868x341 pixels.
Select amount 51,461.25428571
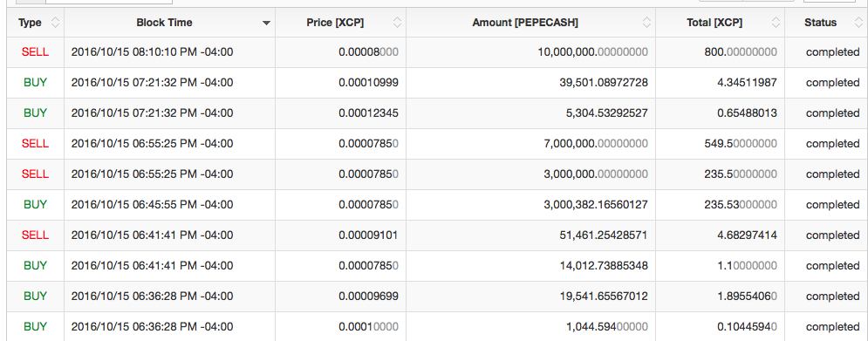[604, 235]
